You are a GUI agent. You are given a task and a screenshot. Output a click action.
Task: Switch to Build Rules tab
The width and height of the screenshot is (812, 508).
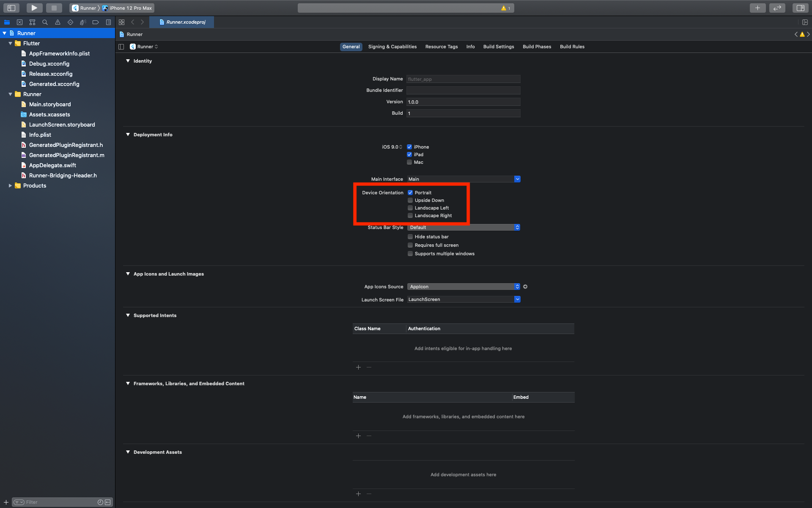(x=572, y=47)
